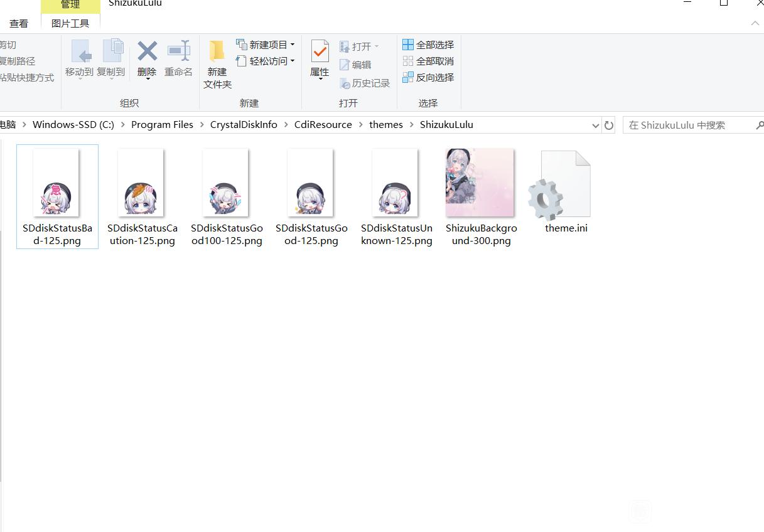Click the file name SDdiskStatusCaution-125.png

[143, 234]
